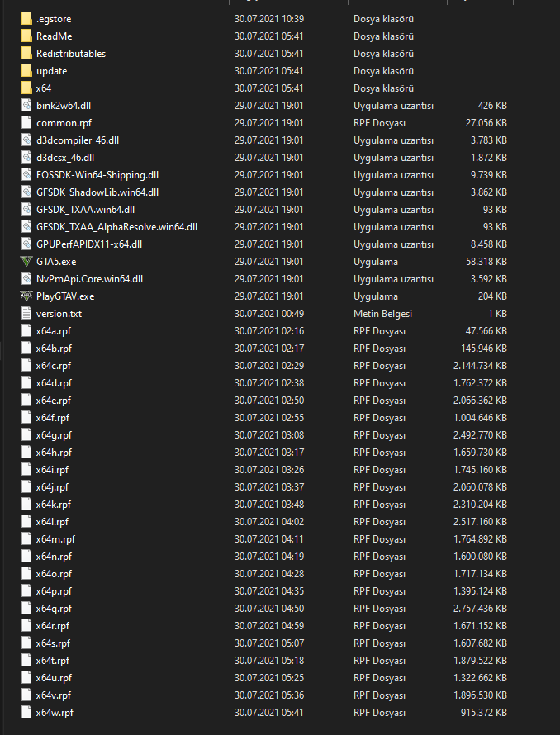
Task: Select the x64e.rpf file icon
Action: pos(26,401)
